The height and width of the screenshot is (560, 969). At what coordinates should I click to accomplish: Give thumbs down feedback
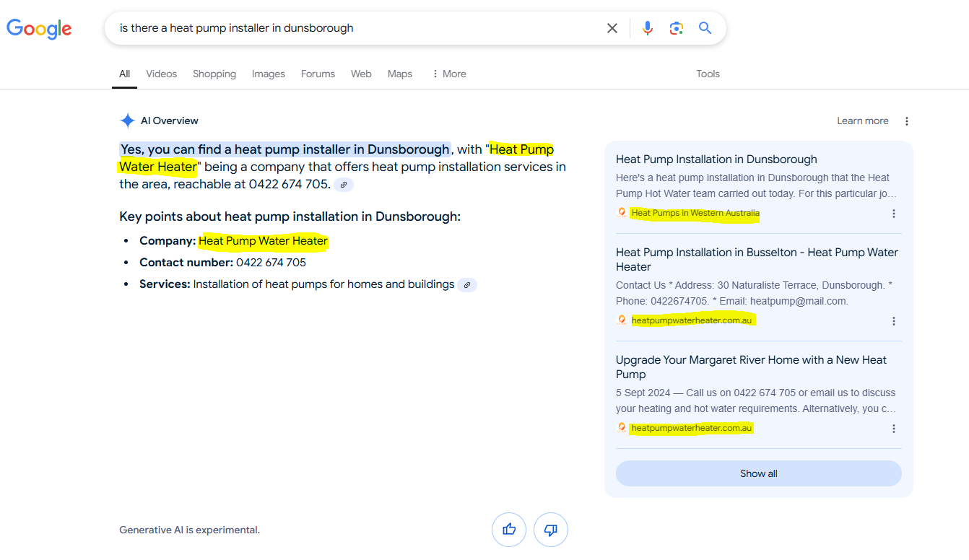coord(551,530)
